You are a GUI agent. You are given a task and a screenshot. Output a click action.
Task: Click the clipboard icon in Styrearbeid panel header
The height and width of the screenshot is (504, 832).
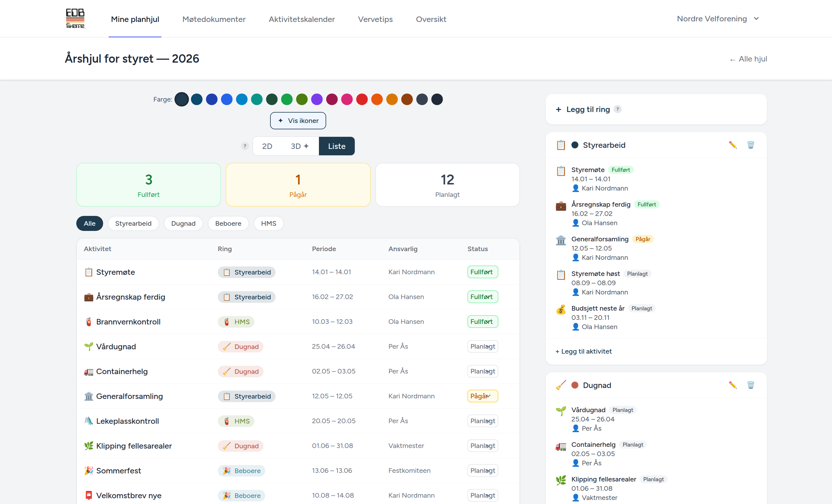click(561, 145)
